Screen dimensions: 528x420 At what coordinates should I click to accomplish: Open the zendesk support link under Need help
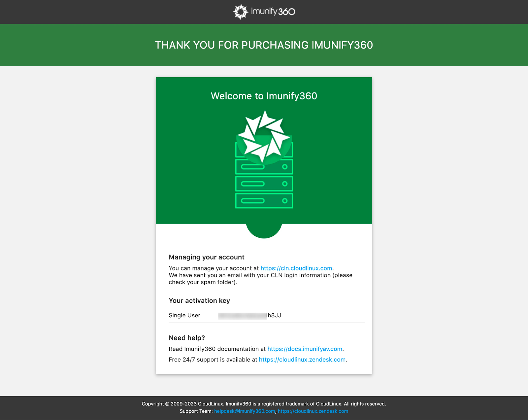tap(302, 360)
